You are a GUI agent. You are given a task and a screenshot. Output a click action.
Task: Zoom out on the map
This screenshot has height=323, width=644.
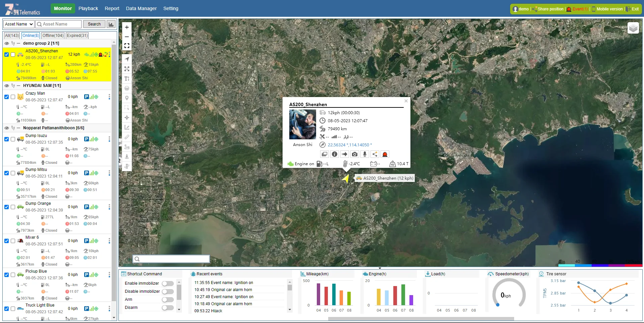click(x=127, y=37)
